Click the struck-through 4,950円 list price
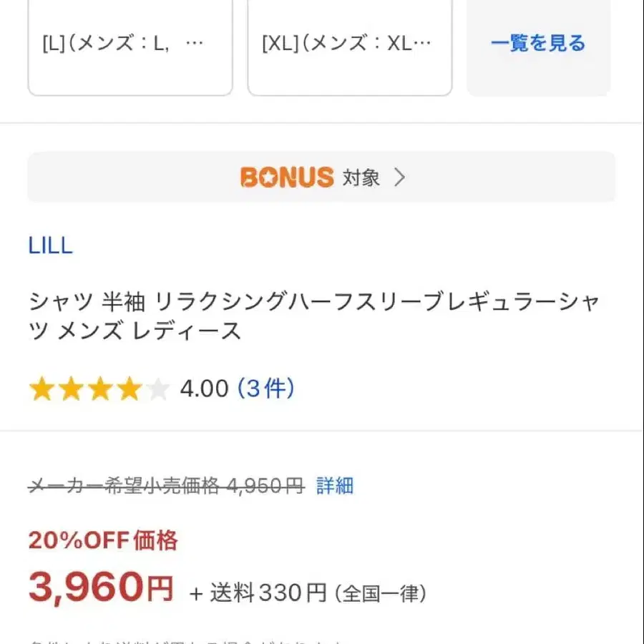This screenshot has height=644, width=644. [x=265, y=486]
